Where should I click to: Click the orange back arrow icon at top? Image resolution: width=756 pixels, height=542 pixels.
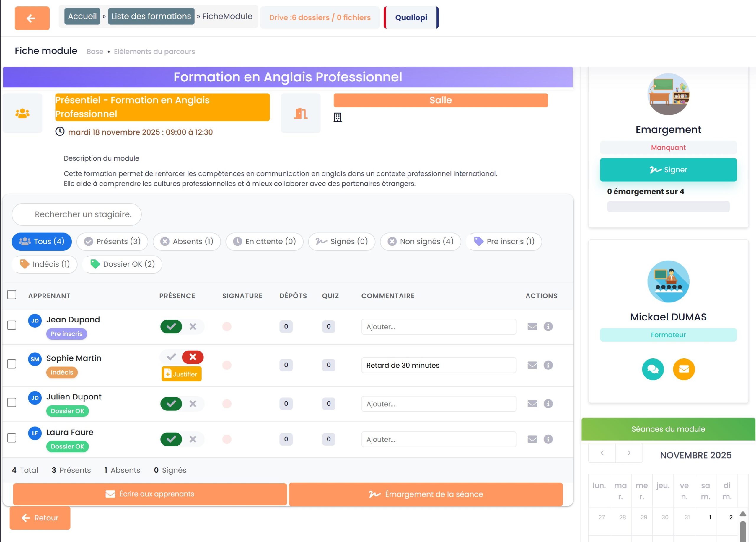click(x=32, y=18)
